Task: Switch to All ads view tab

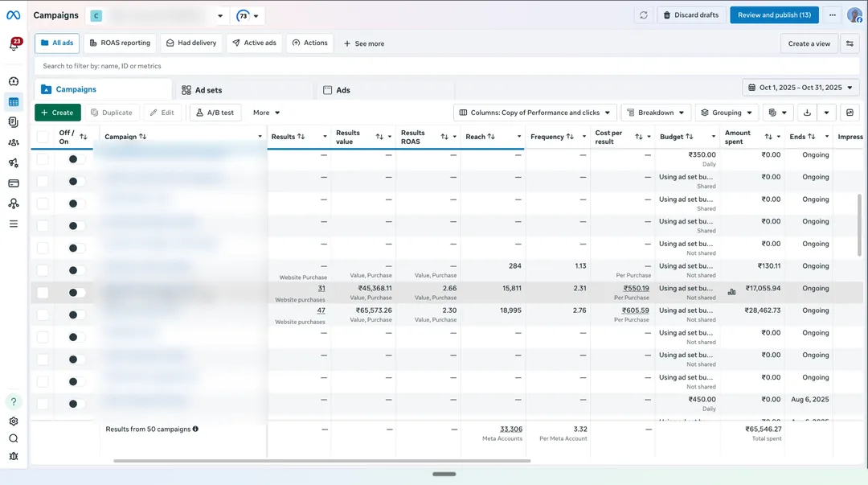Action: point(57,43)
